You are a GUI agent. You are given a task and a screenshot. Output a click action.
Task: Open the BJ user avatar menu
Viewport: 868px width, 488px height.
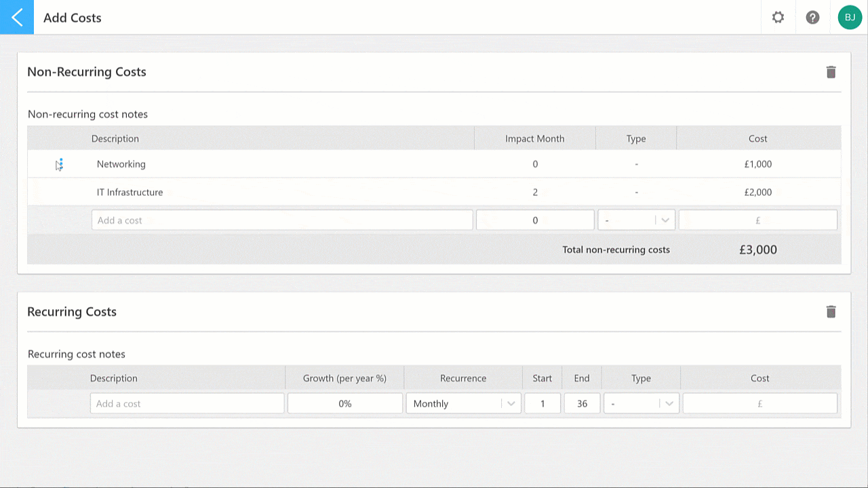coord(850,18)
